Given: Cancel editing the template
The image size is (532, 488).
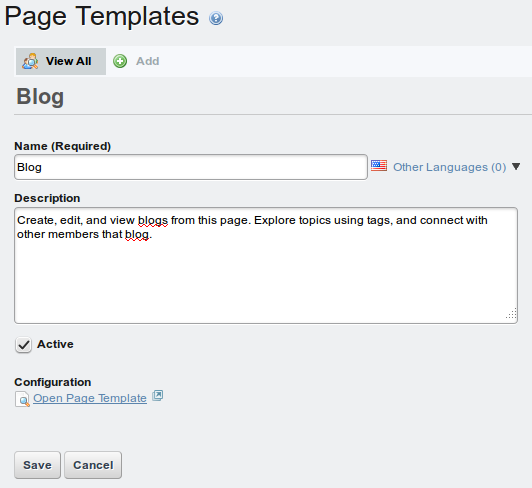Looking at the screenshot, I should tap(93, 465).
